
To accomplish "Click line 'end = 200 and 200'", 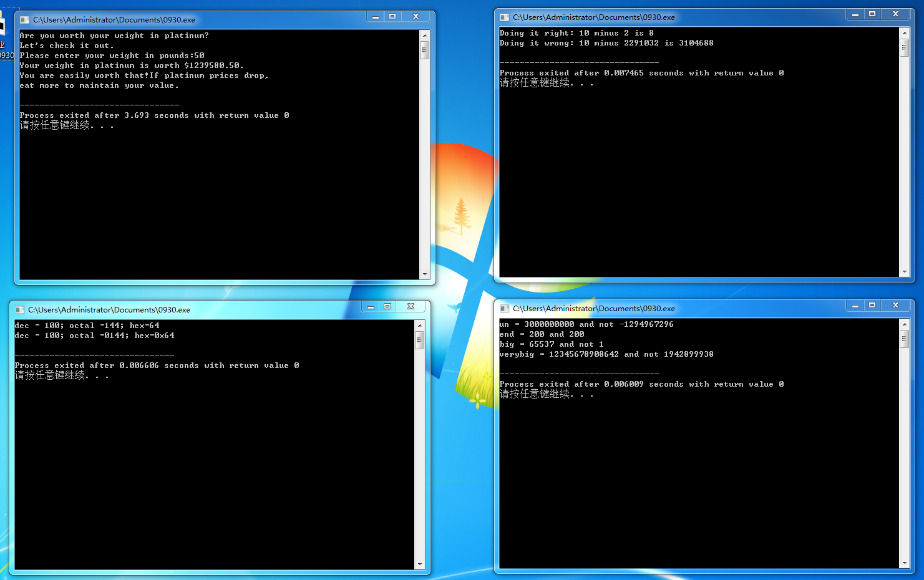I will coord(542,334).
